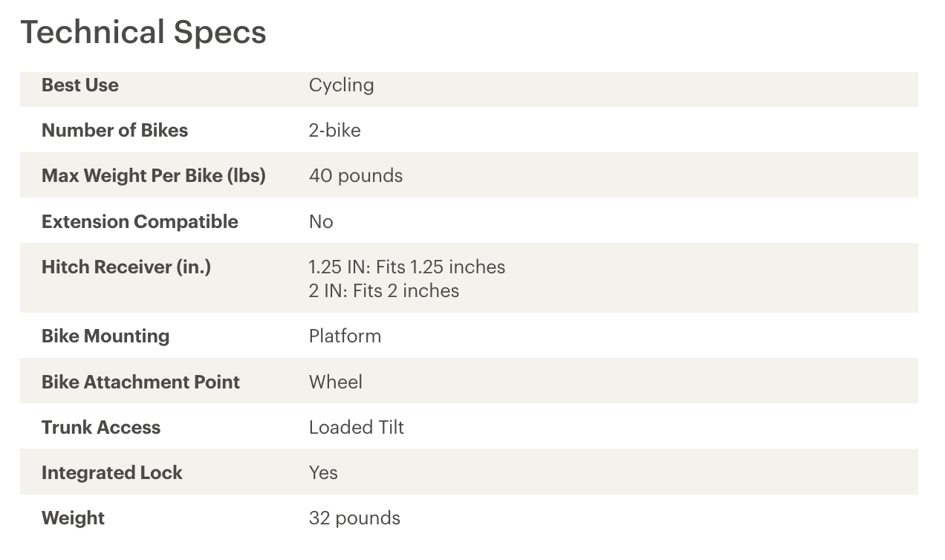The image size is (945, 560).
Task: Select the Bike Attachment Point label
Action: pos(140,382)
